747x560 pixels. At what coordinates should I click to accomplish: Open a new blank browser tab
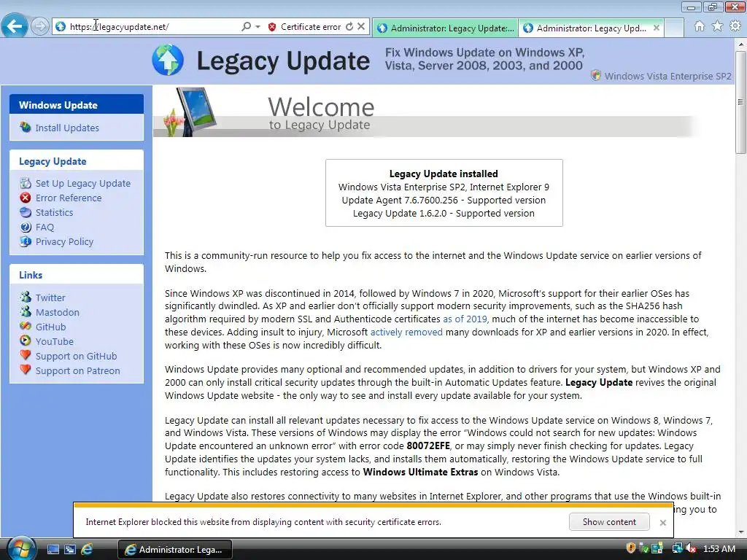[674, 28]
